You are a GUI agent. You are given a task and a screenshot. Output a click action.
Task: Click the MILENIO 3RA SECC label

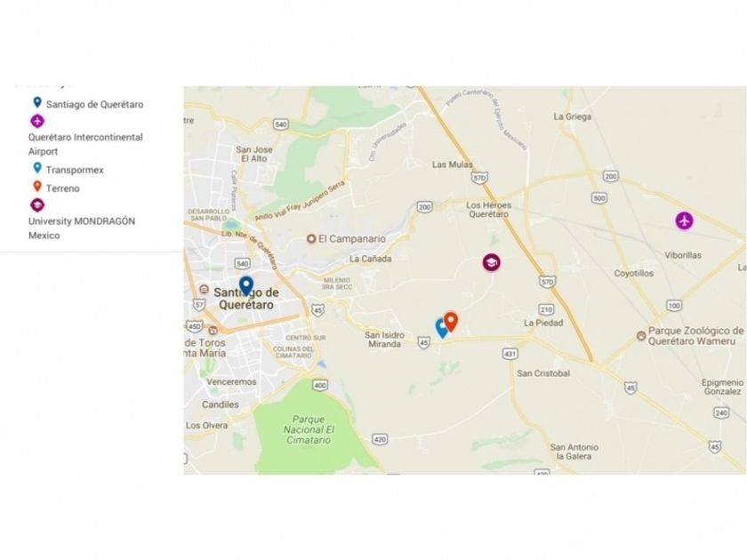337,284
